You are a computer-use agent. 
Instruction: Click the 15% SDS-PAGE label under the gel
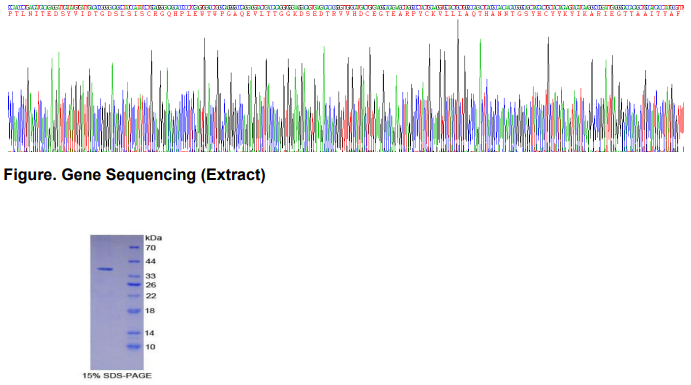tap(117, 376)
